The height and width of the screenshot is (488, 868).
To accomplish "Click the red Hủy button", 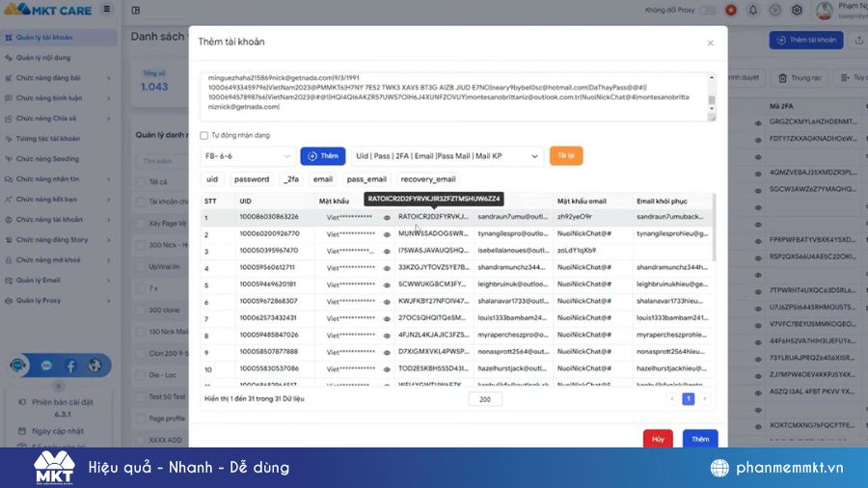I will pos(658,439).
